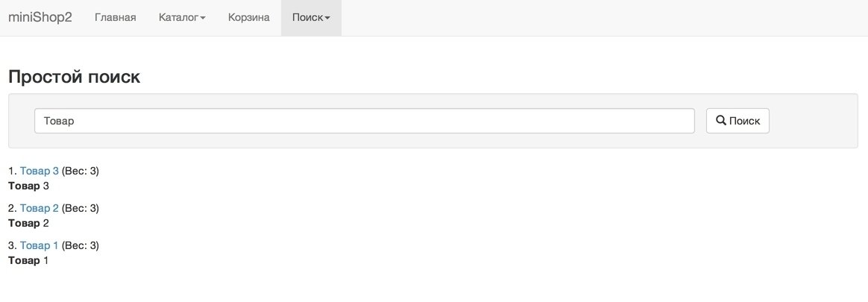The height and width of the screenshot is (302, 868).
Task: Click the magnifier icon in the search button
Action: click(721, 120)
